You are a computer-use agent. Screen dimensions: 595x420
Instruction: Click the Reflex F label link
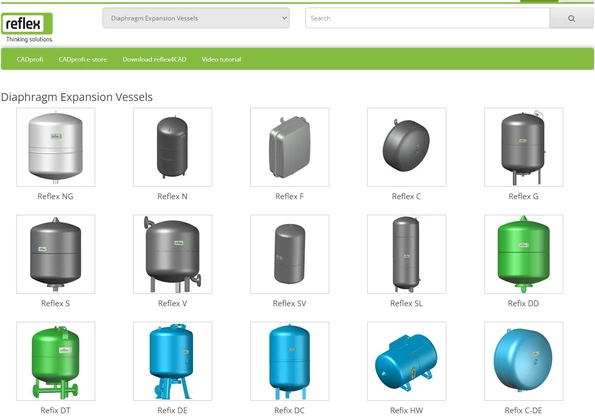[x=290, y=196]
